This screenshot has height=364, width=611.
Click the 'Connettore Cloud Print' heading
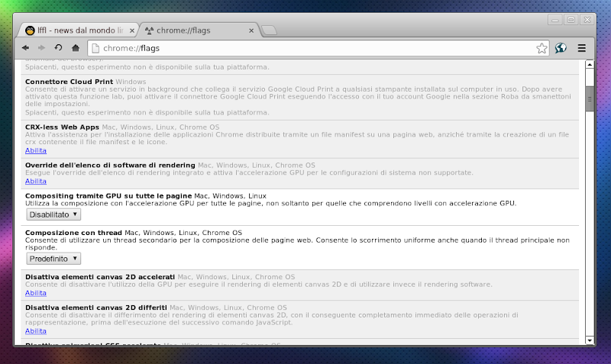(x=69, y=82)
